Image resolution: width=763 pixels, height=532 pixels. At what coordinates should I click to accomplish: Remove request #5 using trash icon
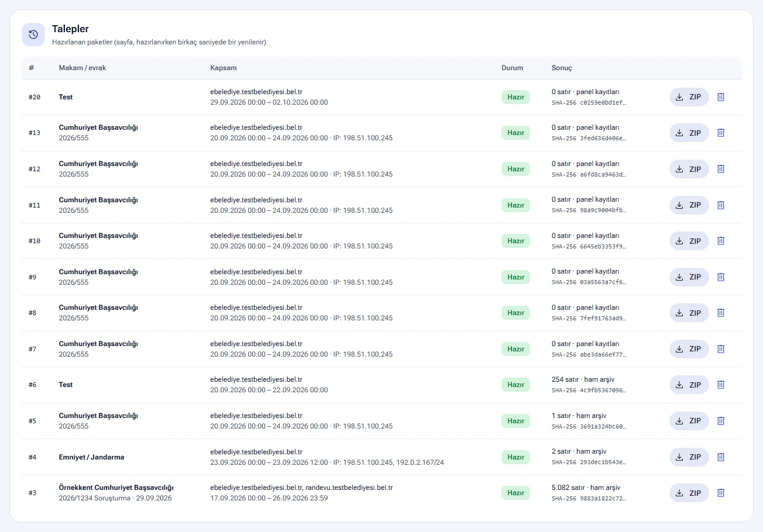[721, 421]
